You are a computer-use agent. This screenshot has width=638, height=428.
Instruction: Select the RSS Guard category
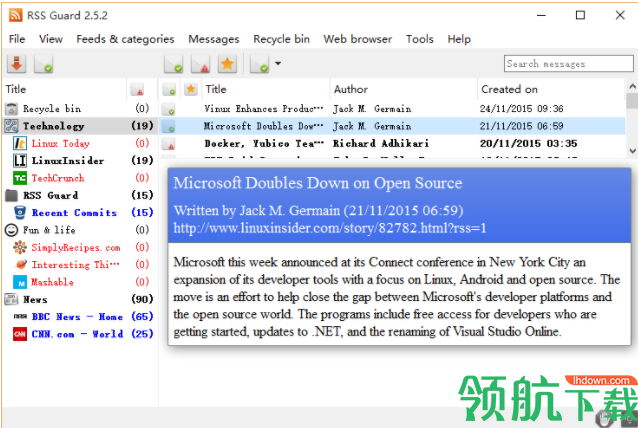(x=80, y=195)
